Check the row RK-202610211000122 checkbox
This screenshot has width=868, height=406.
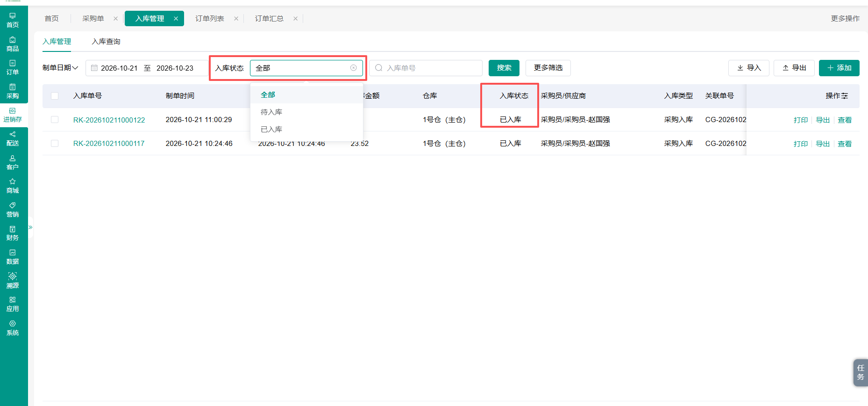click(55, 120)
